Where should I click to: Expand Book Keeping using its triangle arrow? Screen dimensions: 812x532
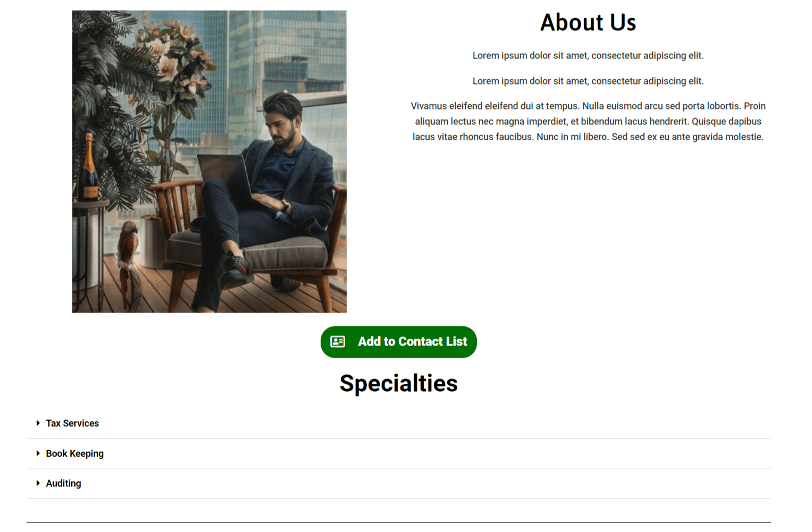(x=38, y=453)
